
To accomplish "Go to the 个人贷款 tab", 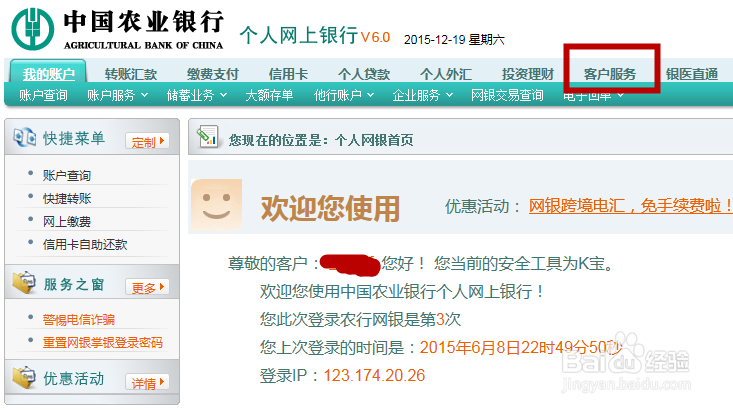I will point(364,74).
